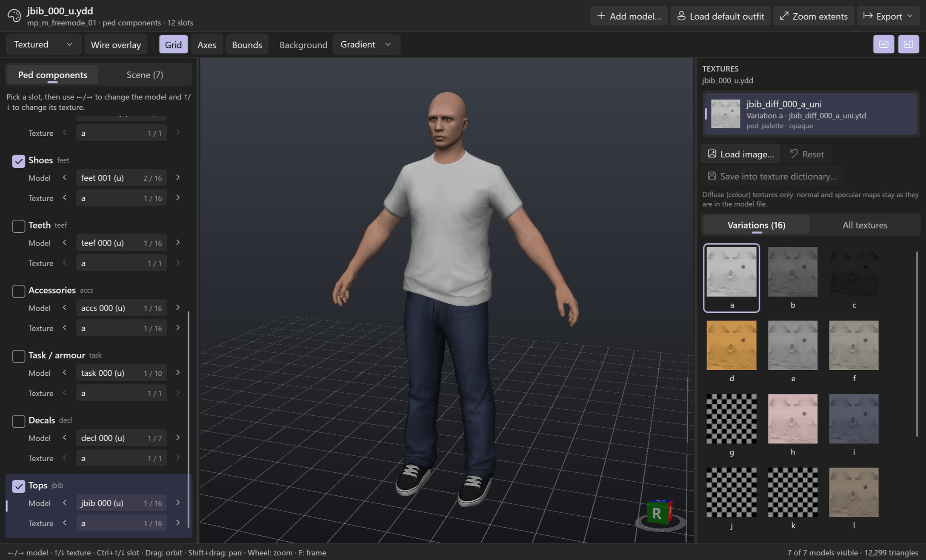This screenshot has width=926, height=560.
Task: Next model arrow for Accessories accs
Action: [x=178, y=308]
